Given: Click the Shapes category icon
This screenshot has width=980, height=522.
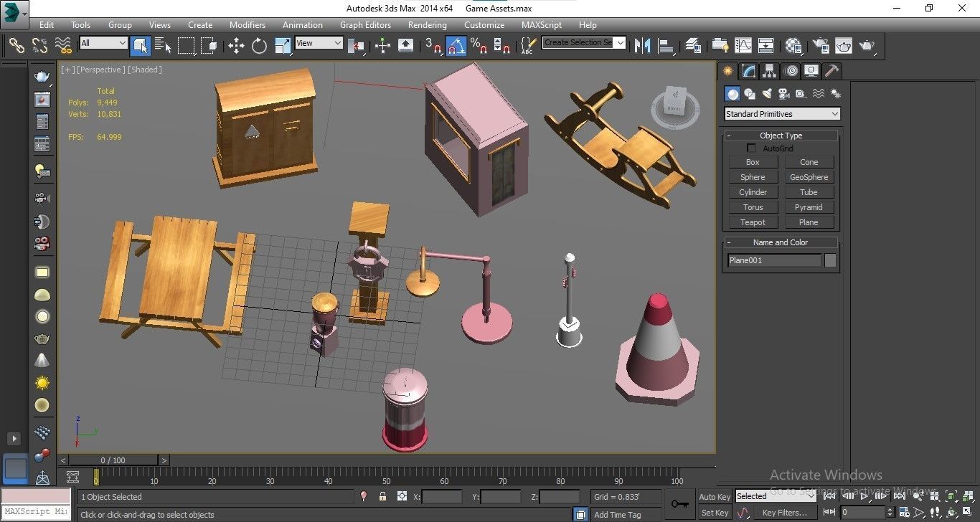Looking at the screenshot, I should [750, 94].
